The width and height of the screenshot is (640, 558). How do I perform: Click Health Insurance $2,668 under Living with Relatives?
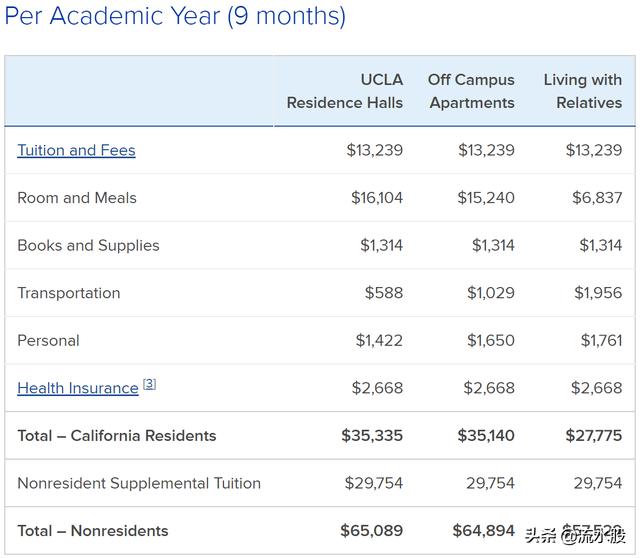[x=597, y=388]
